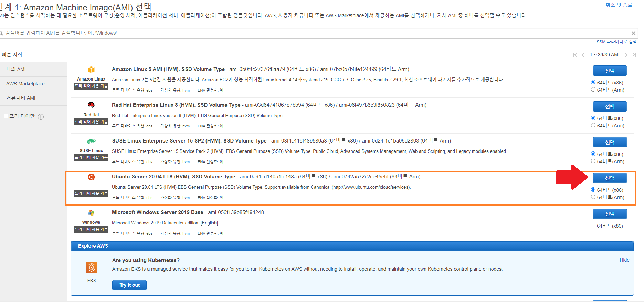Click the Try it out EKS button
The width and height of the screenshot is (644, 304).
click(129, 285)
